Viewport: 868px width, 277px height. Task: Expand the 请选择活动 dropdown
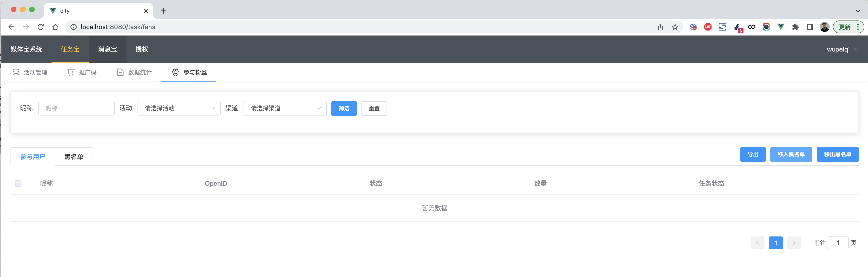point(179,108)
